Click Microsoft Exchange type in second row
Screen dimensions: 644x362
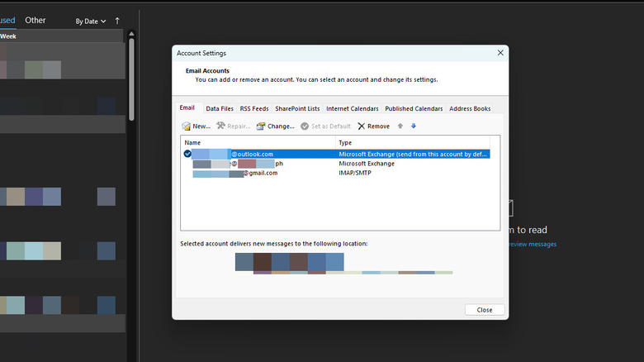(x=367, y=164)
